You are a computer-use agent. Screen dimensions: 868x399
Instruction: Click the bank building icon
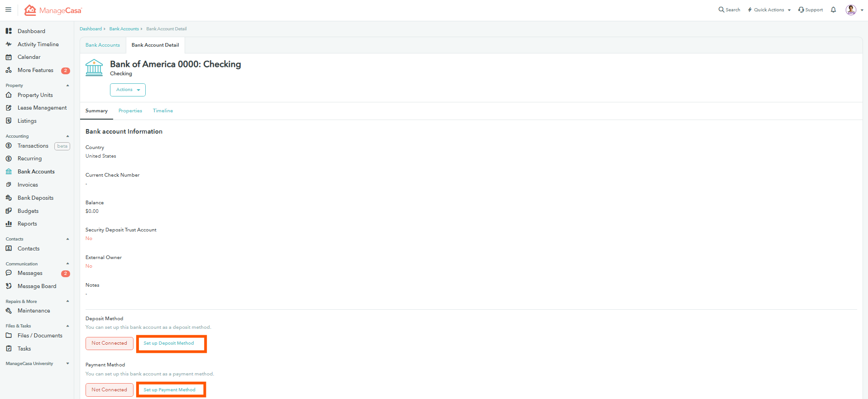94,67
